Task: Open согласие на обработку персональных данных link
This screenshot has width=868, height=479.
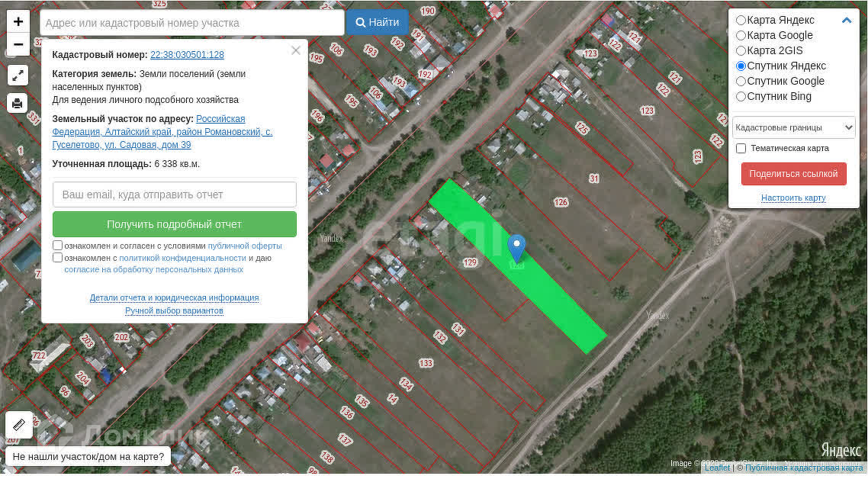Action: (154, 270)
